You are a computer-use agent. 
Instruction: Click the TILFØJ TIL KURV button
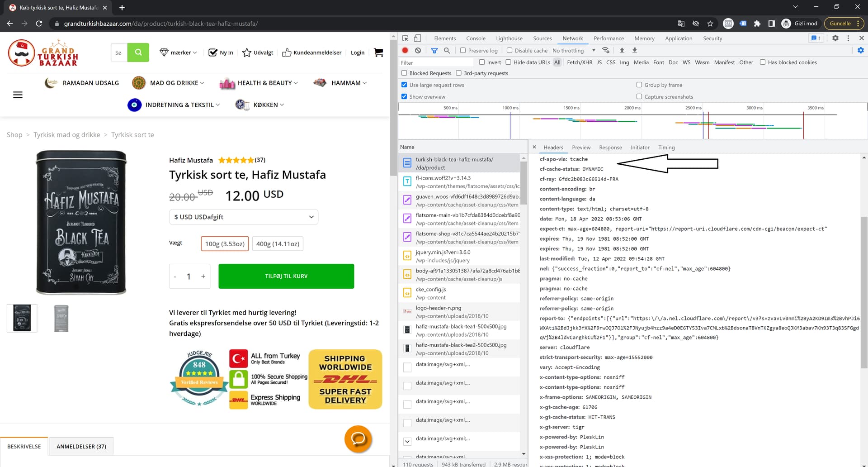286,276
